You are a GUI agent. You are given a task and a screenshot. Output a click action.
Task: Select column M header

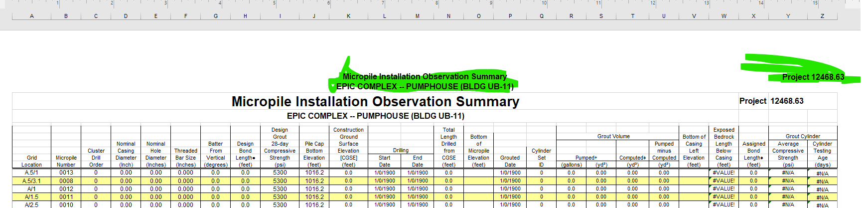[x=417, y=16]
